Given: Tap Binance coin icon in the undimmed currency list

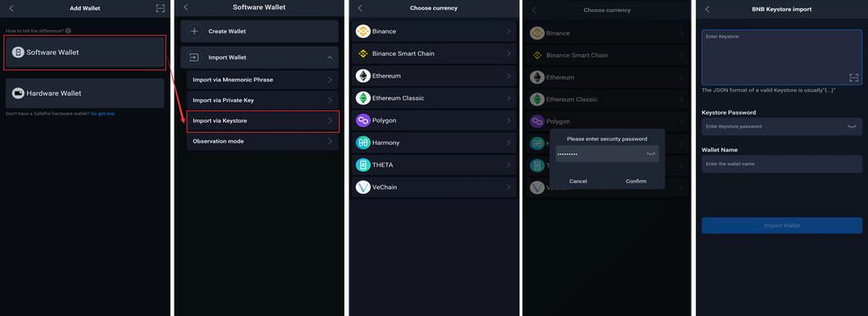Looking at the screenshot, I should [363, 31].
